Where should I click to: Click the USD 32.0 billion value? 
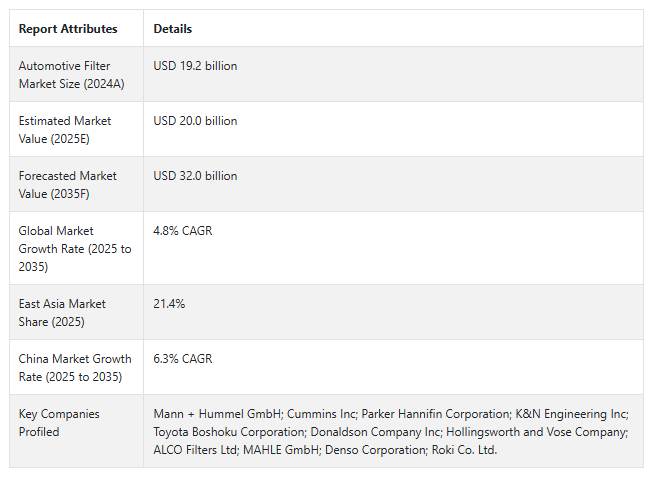coord(195,176)
